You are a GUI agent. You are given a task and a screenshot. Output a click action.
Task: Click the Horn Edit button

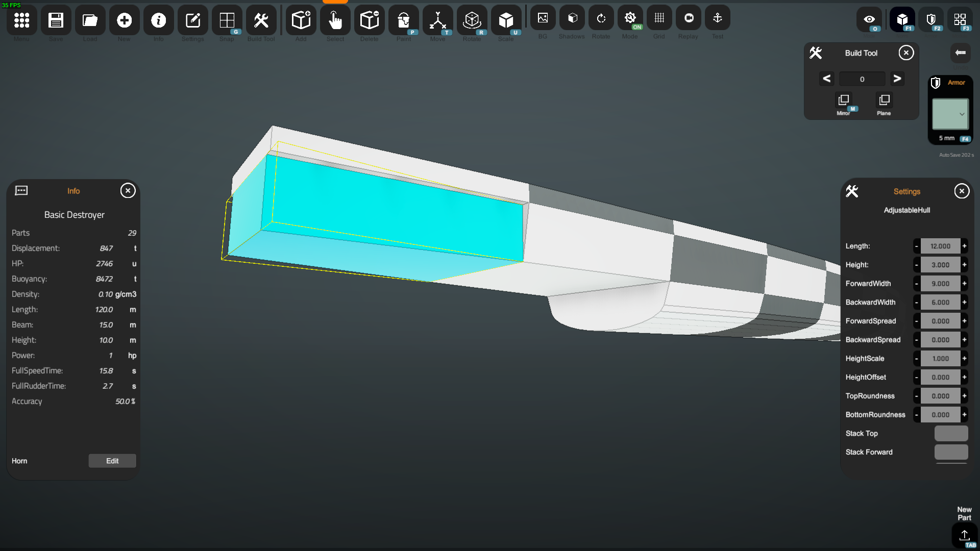point(112,461)
